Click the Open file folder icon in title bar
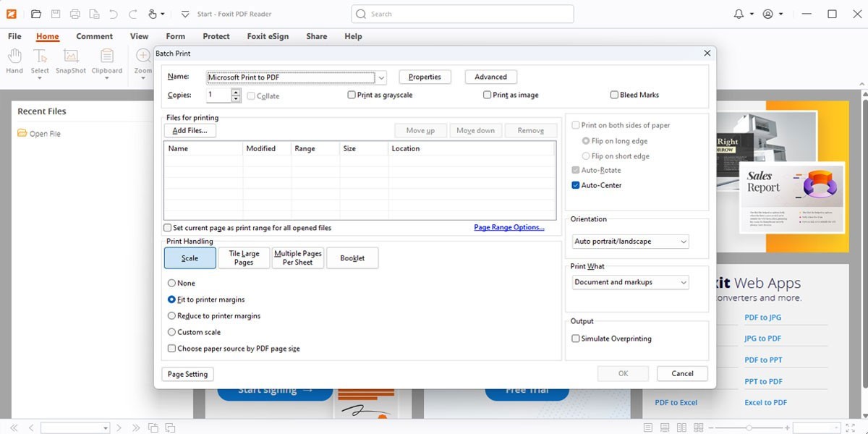This screenshot has height=434, width=868. 36,14
